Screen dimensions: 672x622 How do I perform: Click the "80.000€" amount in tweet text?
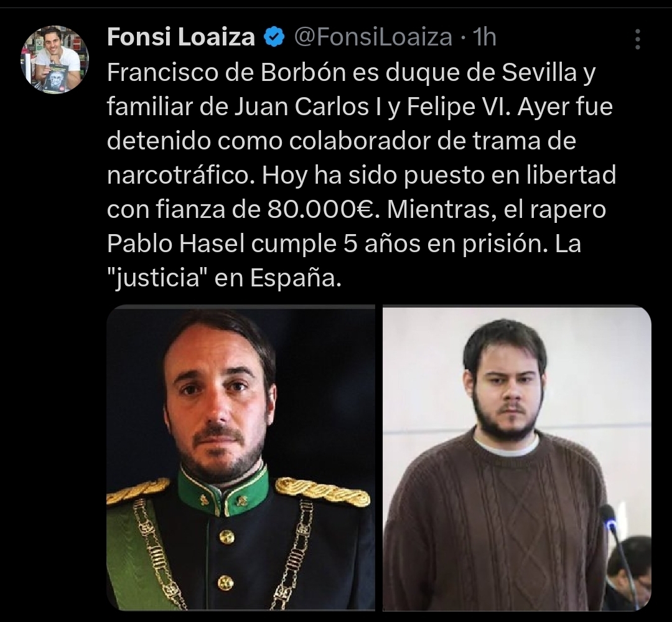[x=324, y=209]
